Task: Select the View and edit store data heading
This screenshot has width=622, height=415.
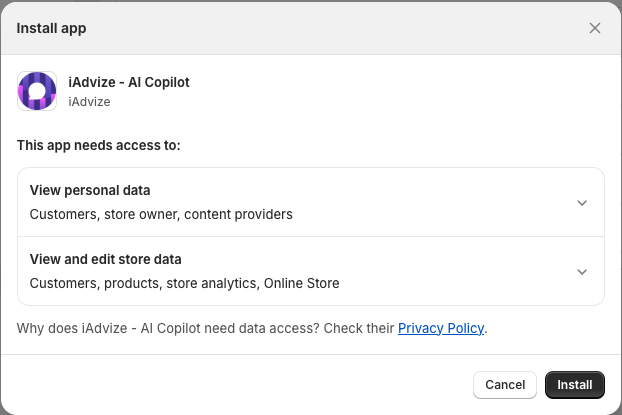Action: pos(106,259)
